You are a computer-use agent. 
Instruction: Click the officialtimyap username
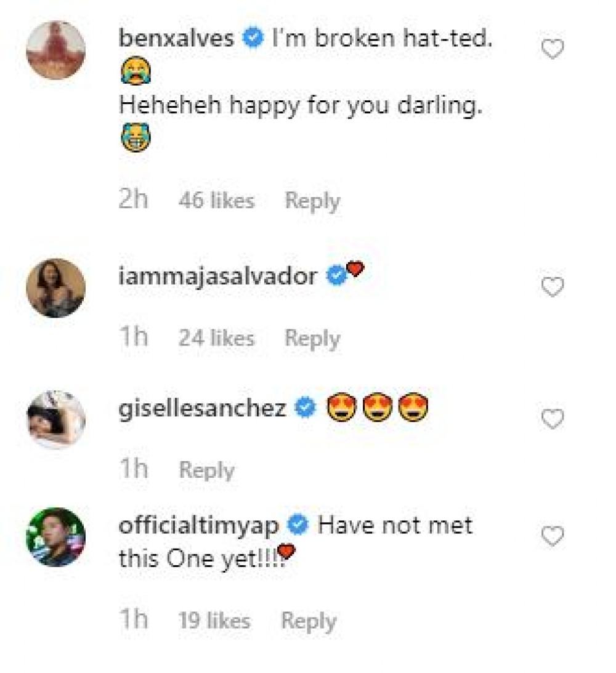199,526
